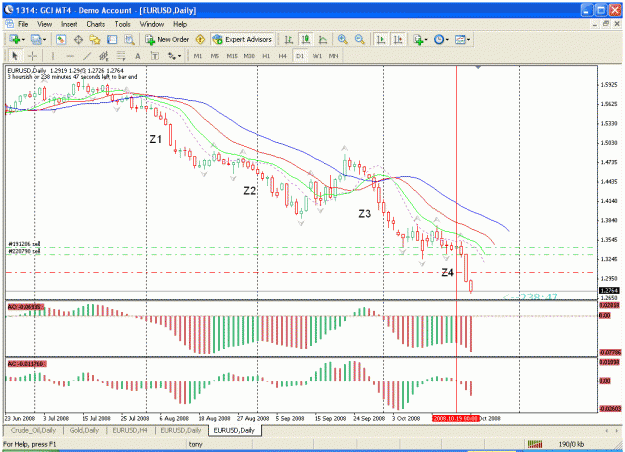625x452 pixels.
Task: Switch to the Gold,Daily chart tab
Action: point(84,430)
